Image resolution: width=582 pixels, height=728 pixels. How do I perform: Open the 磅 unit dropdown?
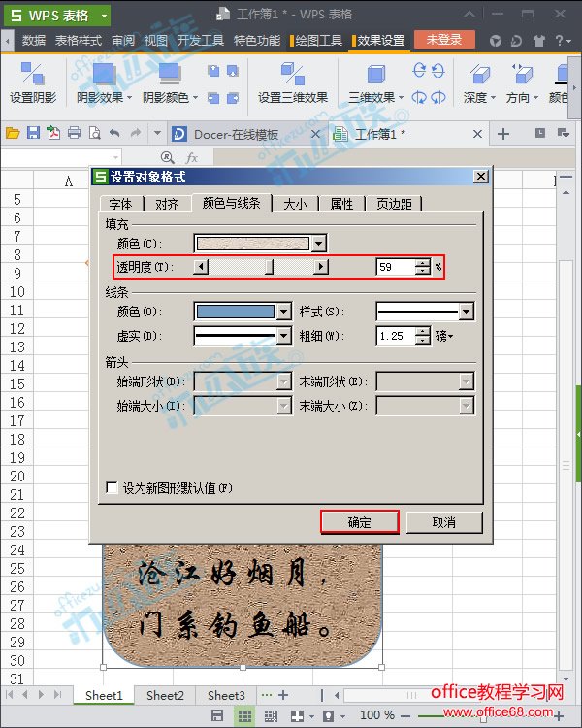(x=444, y=336)
